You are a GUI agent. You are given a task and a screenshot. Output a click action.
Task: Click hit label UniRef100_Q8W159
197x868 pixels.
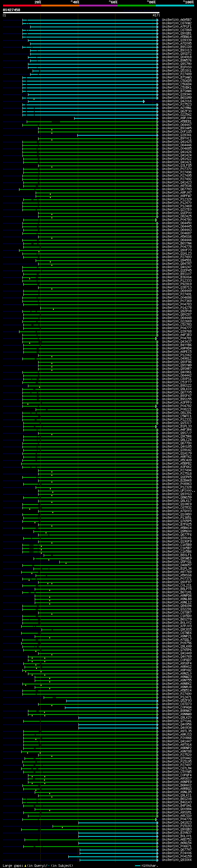[x=177, y=497]
